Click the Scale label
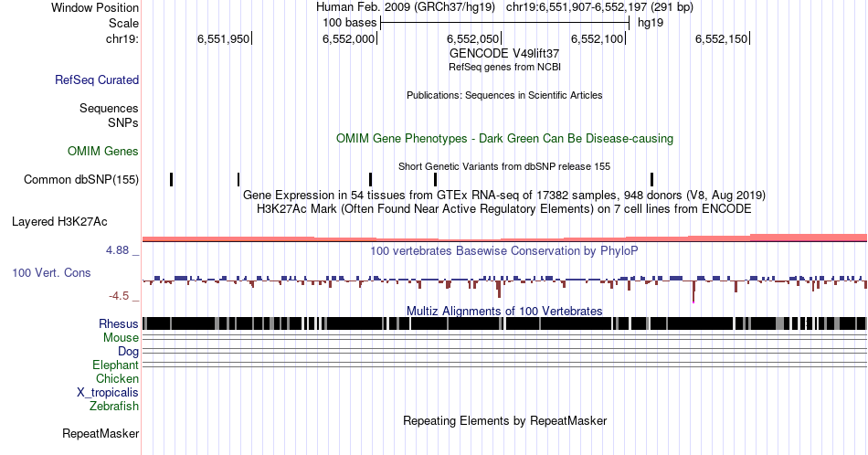 click(123, 23)
